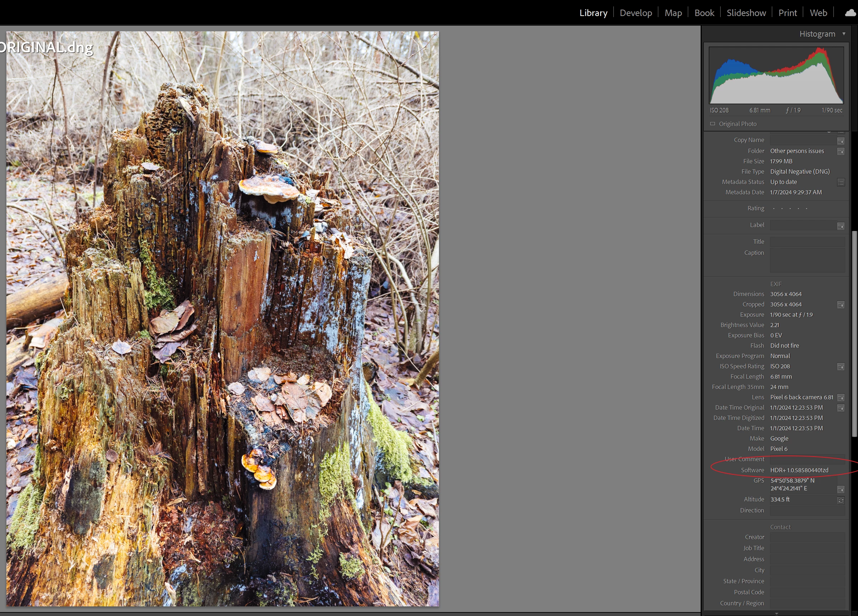Click Metadata Status resolve conflict icon

click(841, 183)
